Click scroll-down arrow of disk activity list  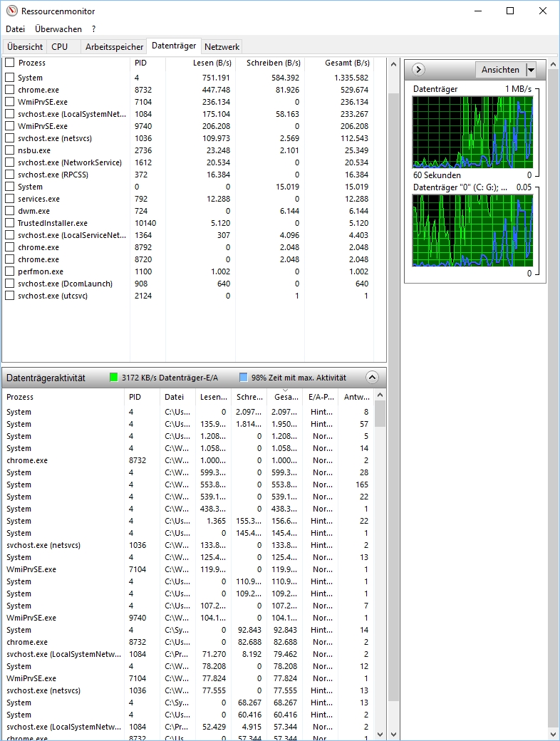tap(380, 735)
